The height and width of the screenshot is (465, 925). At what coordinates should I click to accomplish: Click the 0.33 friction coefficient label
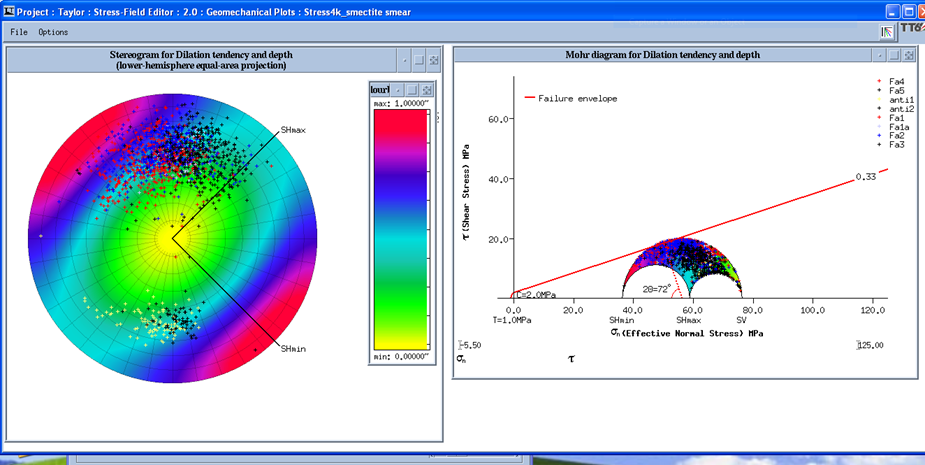pos(864,178)
